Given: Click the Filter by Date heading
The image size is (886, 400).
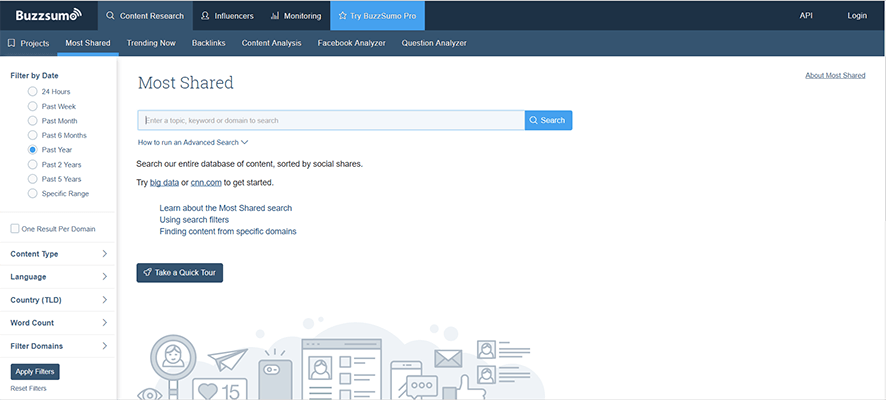Looking at the screenshot, I should click(x=34, y=76).
